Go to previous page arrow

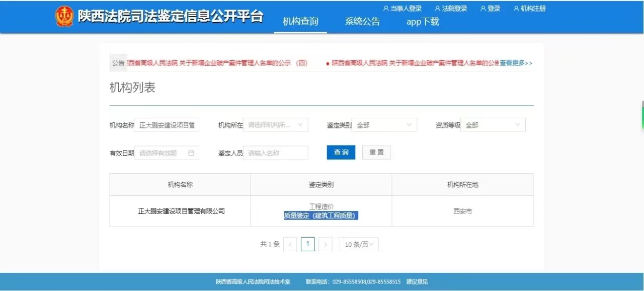pyautogui.click(x=290, y=245)
